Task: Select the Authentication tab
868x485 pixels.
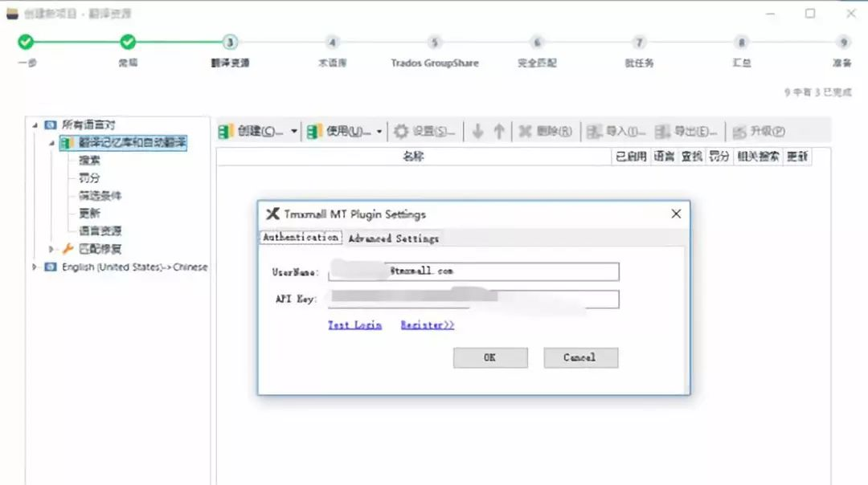Action: (x=300, y=237)
